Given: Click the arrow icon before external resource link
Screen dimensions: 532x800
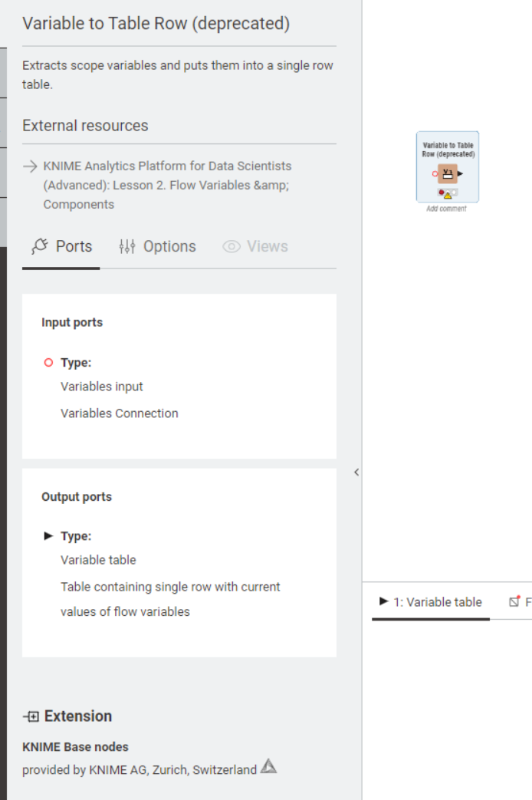Looking at the screenshot, I should (30, 166).
